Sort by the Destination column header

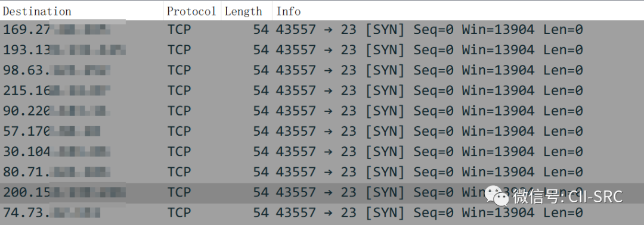[x=82, y=11]
